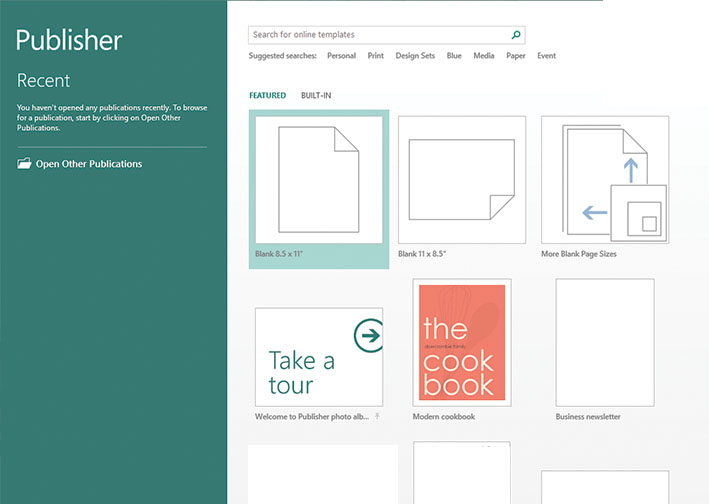Select the Print suggested search
Screen dimensions: 709x504
coord(375,56)
